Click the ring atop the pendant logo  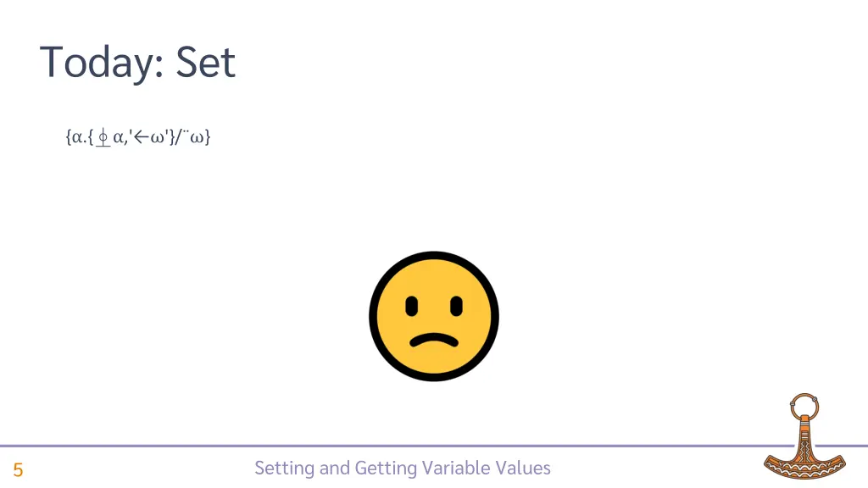(802, 405)
